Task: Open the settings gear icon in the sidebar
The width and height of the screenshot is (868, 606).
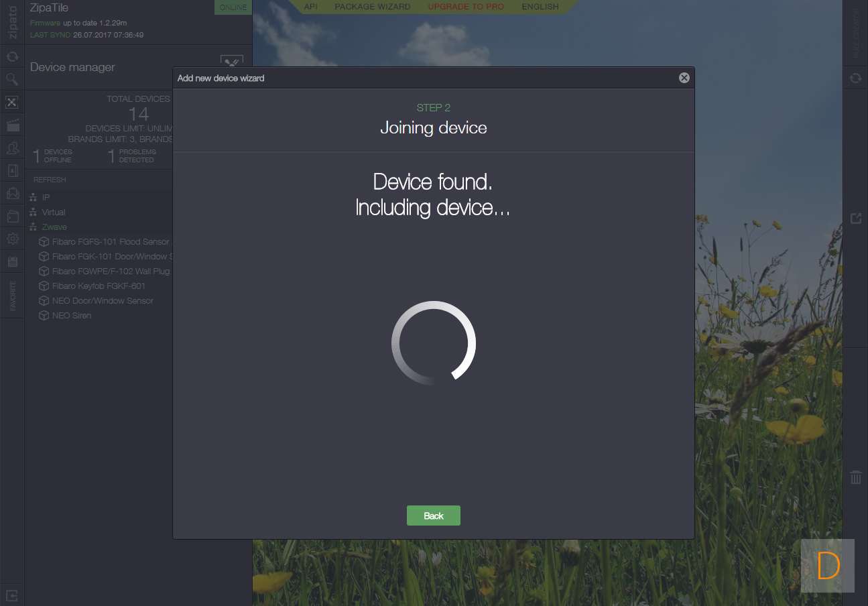Action: (12, 239)
